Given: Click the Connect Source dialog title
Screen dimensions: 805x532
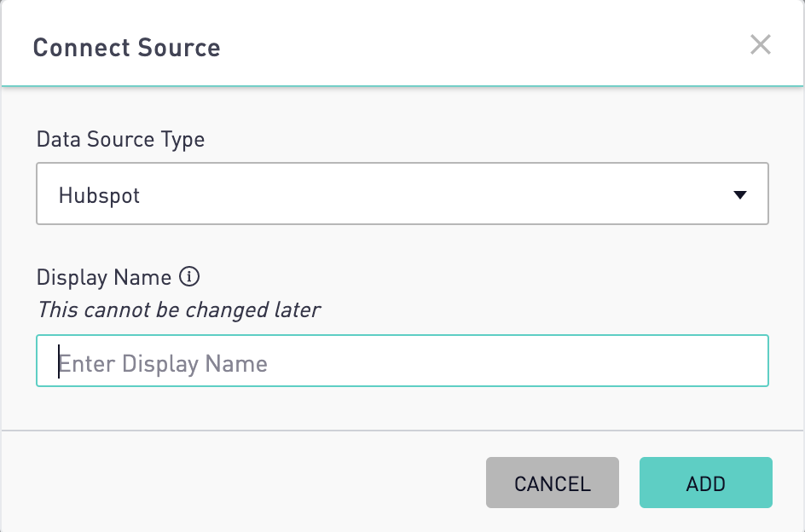Looking at the screenshot, I should tap(127, 48).
